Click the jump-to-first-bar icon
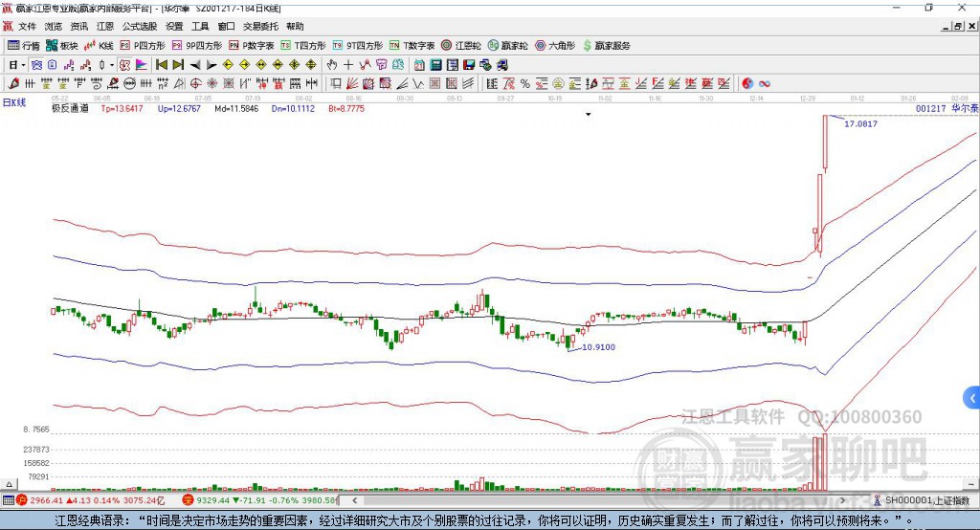The width and height of the screenshot is (980, 530). pos(161,65)
